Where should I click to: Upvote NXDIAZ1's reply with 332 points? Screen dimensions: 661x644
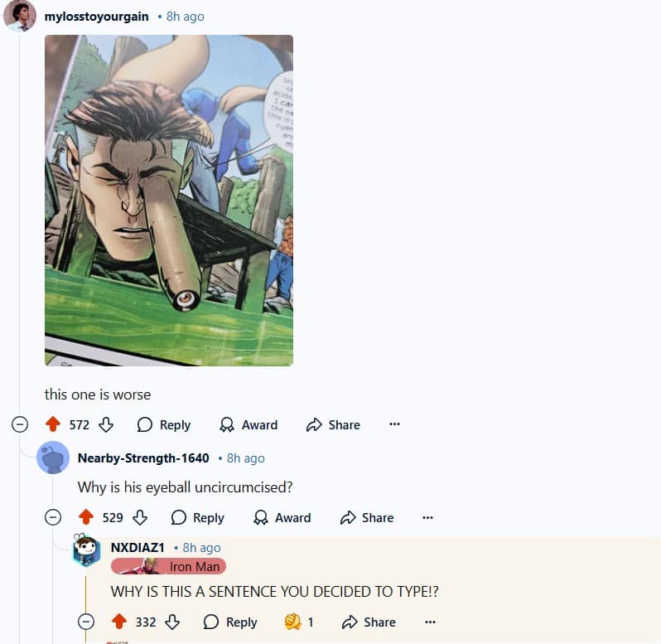(x=119, y=622)
